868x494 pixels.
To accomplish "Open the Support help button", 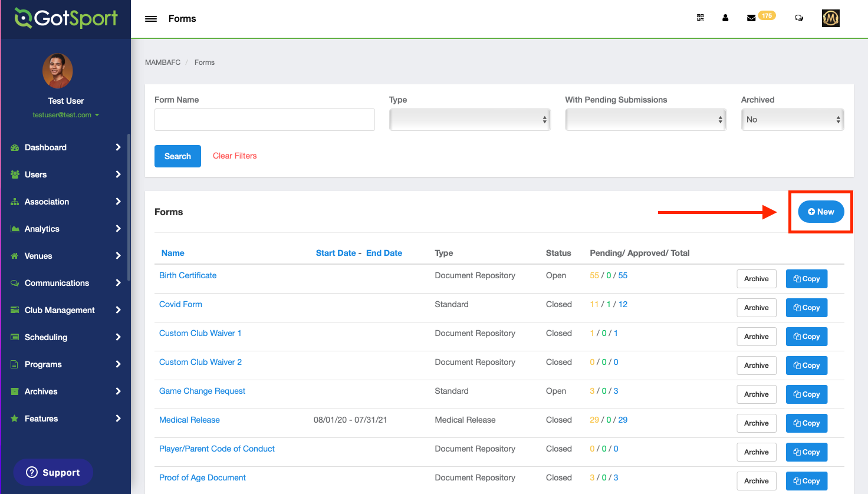I will point(53,472).
